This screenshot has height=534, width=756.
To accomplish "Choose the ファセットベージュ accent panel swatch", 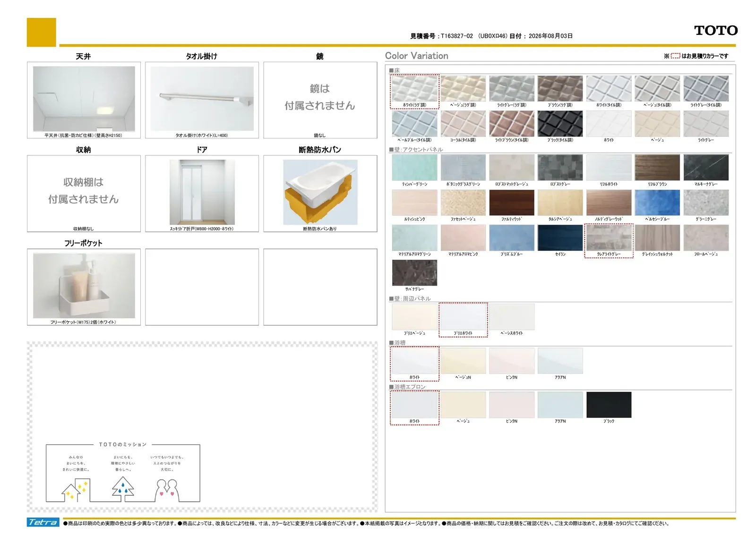I will [463, 203].
